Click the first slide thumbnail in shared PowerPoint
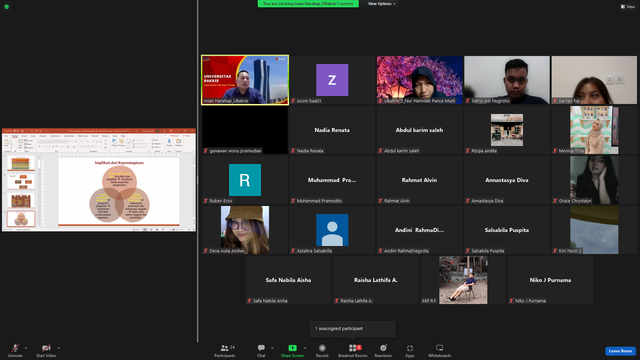 coord(21,164)
